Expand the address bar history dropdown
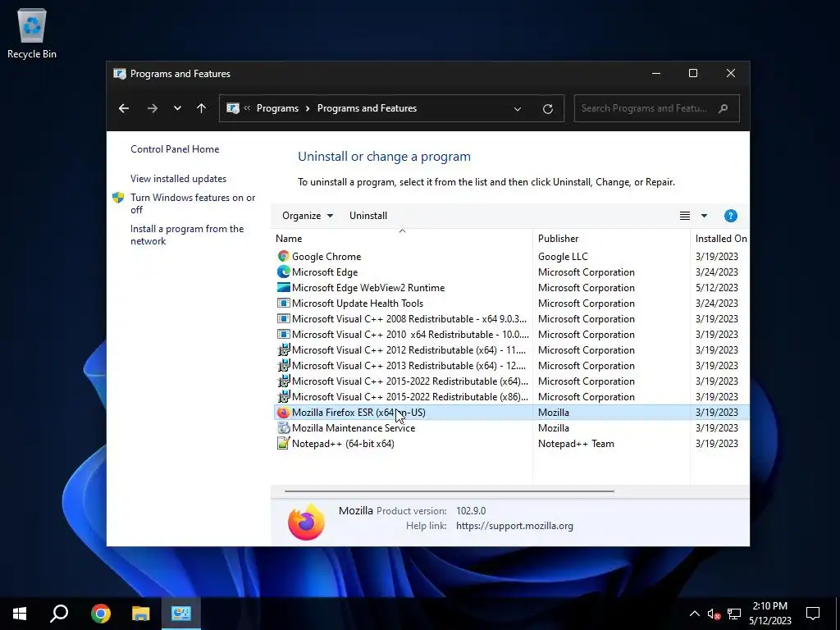The width and height of the screenshot is (840, 630). 518,109
